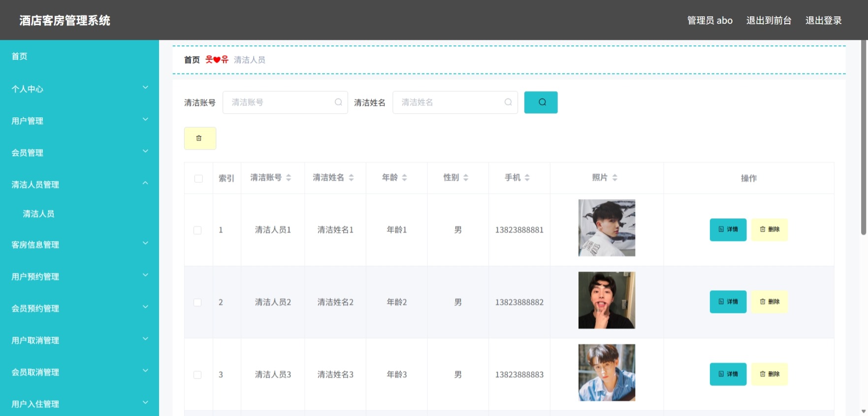The image size is (868, 416).
Task: Sort table by 性别 column arrows
Action: pyautogui.click(x=465, y=177)
